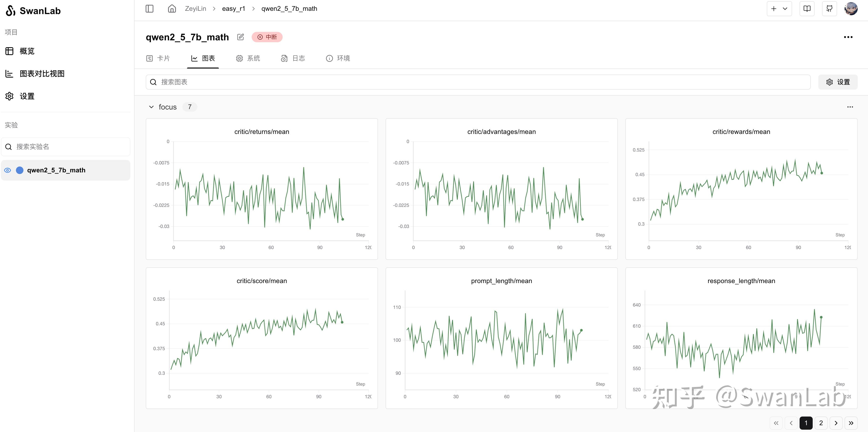The height and width of the screenshot is (432, 868).
Task: Open the documentation book icon
Action: pyautogui.click(x=807, y=9)
